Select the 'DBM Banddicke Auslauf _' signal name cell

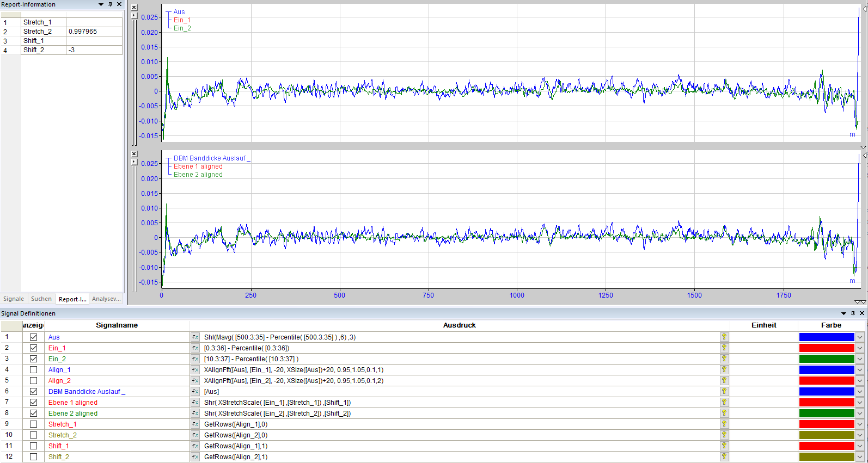click(x=117, y=392)
